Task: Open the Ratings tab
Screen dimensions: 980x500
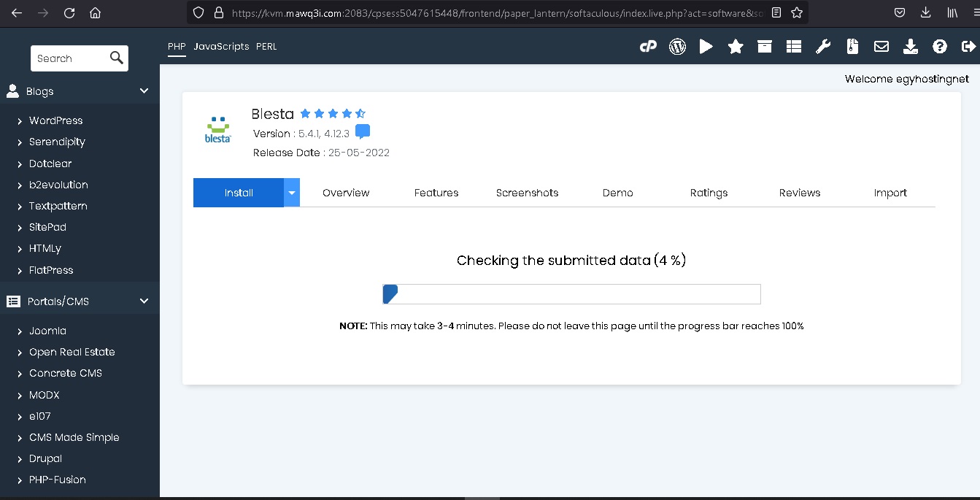Action: pos(709,193)
